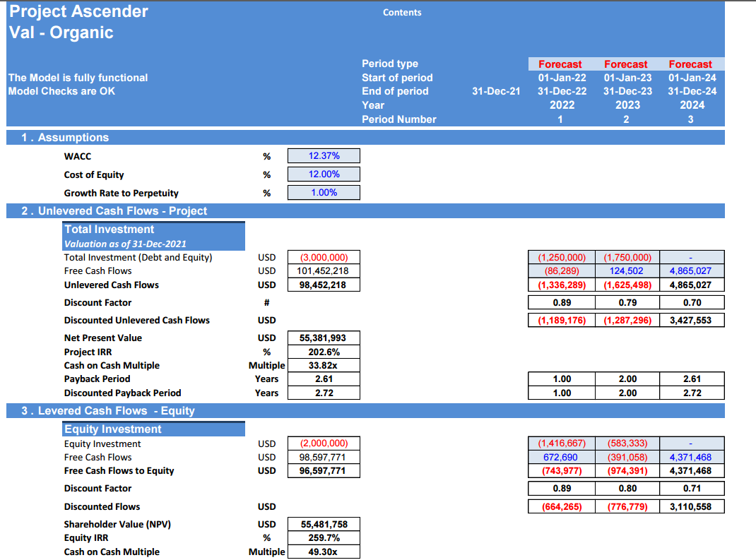The image size is (756, 560).
Task: Select the 2024 discounted flow 3,110,558 cell
Action: 692,506
